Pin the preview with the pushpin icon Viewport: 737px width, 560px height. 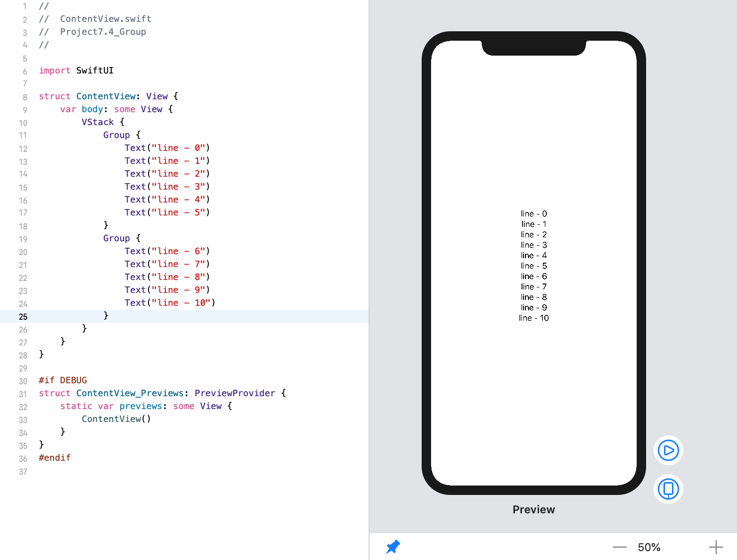click(393, 547)
